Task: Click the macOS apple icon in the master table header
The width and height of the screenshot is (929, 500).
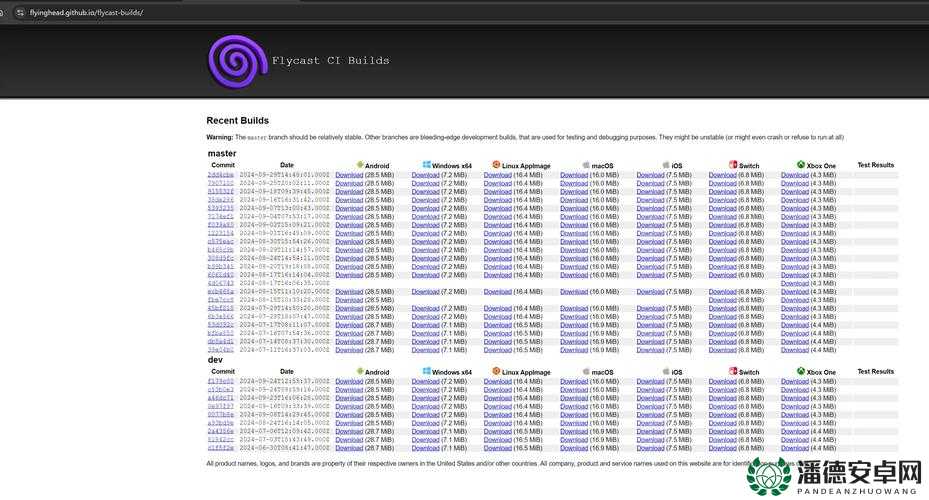Action: tap(587, 165)
